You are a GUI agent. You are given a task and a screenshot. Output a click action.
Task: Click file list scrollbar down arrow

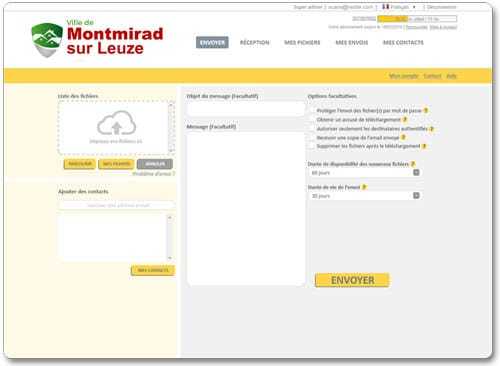click(x=171, y=150)
